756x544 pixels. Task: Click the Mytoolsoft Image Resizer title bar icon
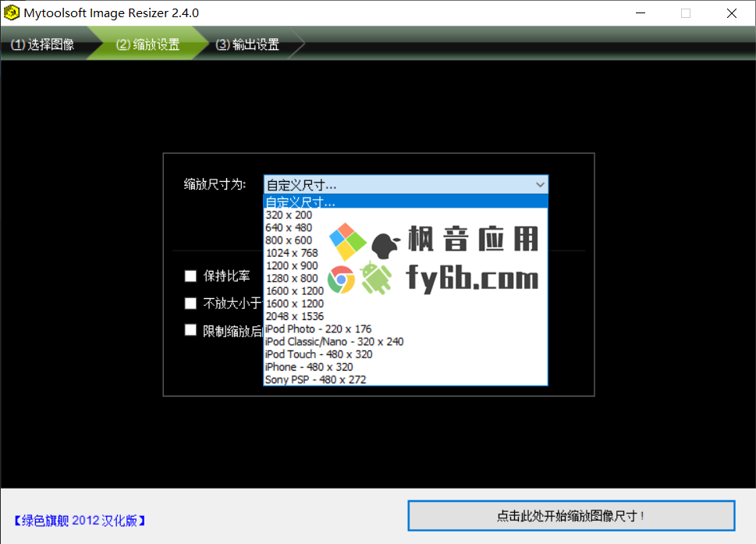tap(11, 13)
